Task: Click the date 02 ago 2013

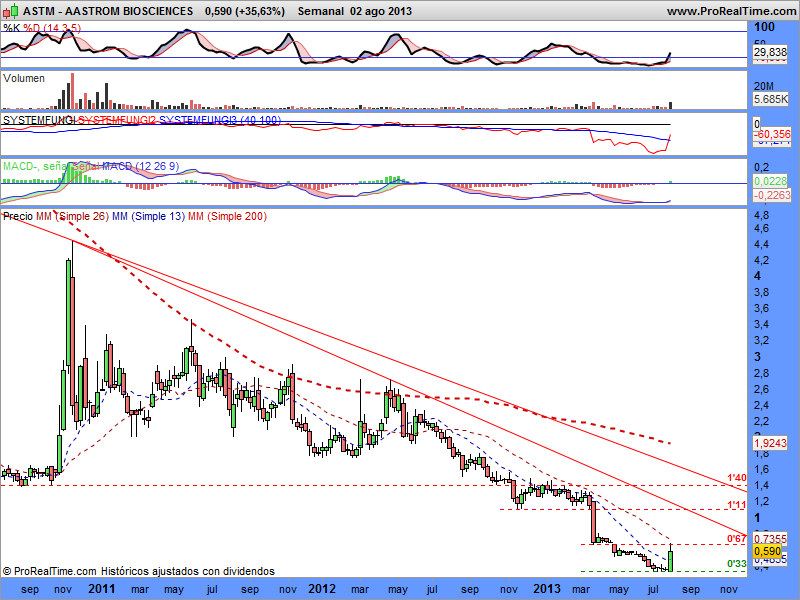Action: 381,11
